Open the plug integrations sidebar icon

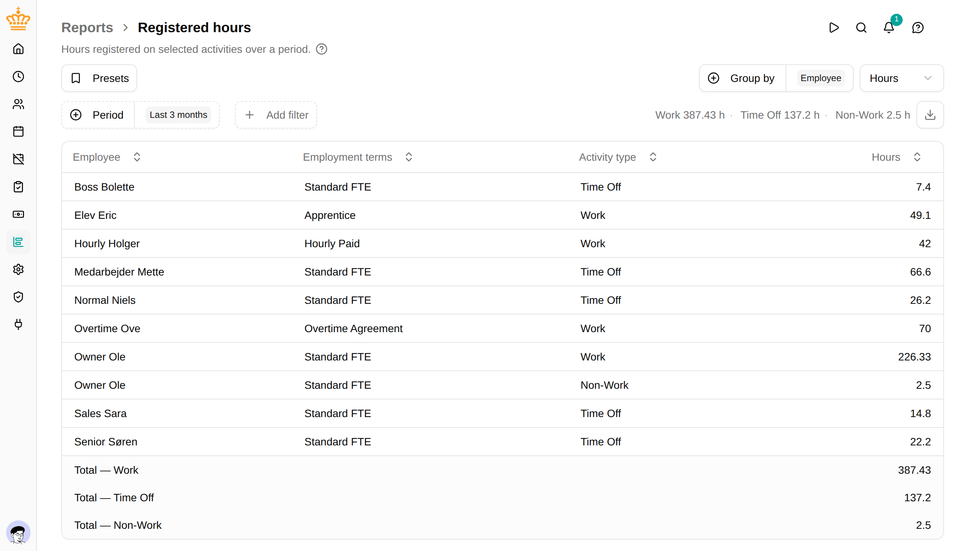click(x=18, y=324)
